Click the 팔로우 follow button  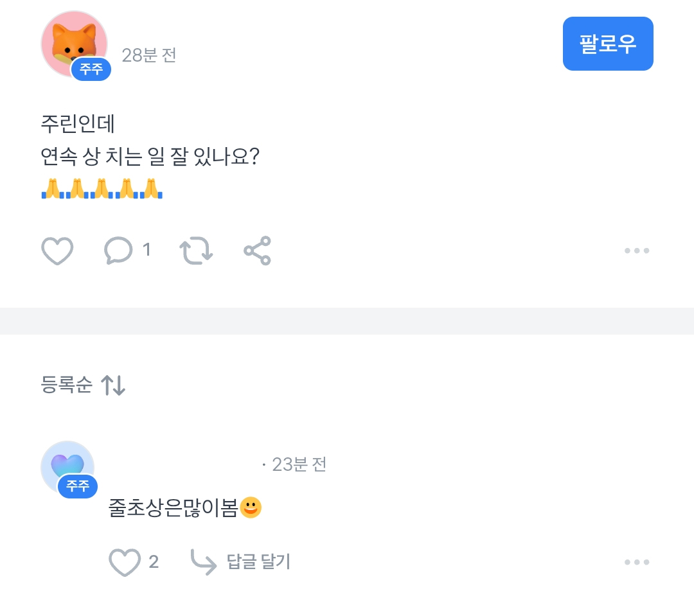607,44
